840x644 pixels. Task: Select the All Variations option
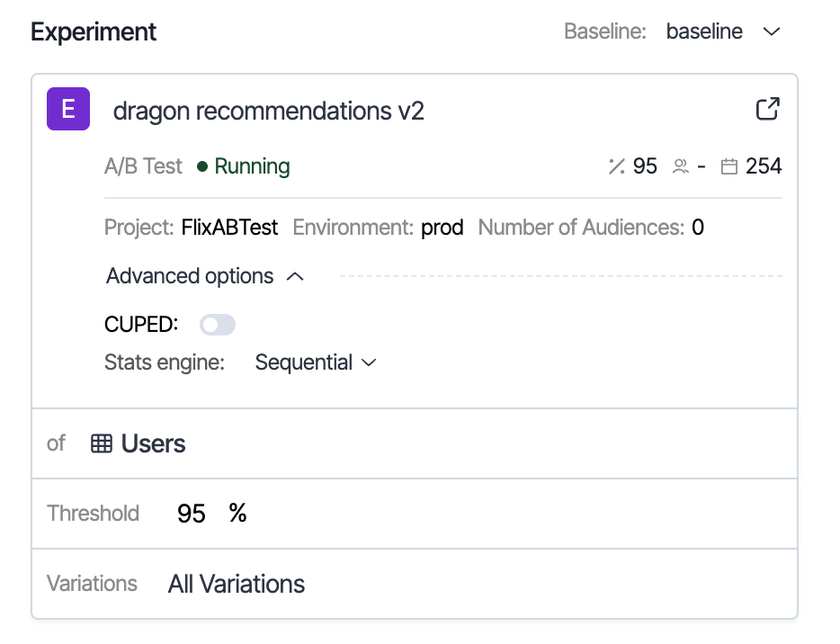click(x=237, y=584)
